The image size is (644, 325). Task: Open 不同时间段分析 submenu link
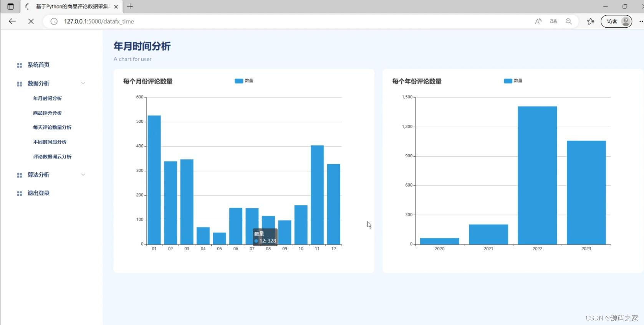tap(50, 142)
